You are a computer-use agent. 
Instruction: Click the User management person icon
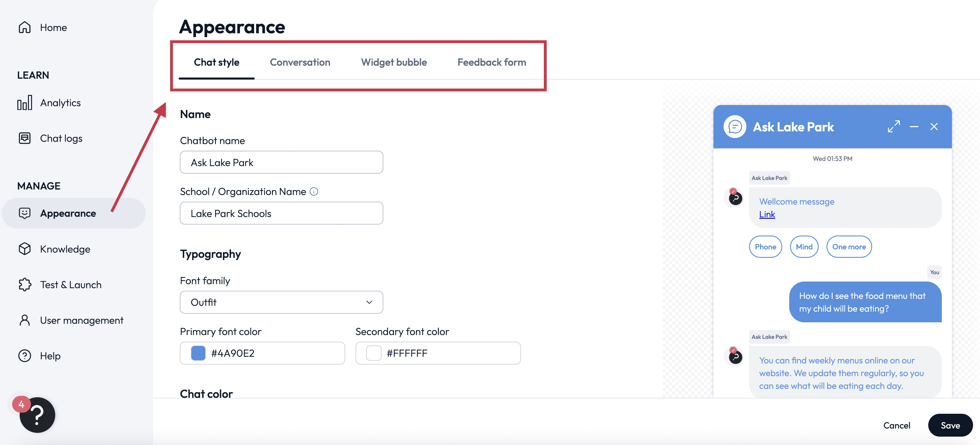click(x=25, y=320)
